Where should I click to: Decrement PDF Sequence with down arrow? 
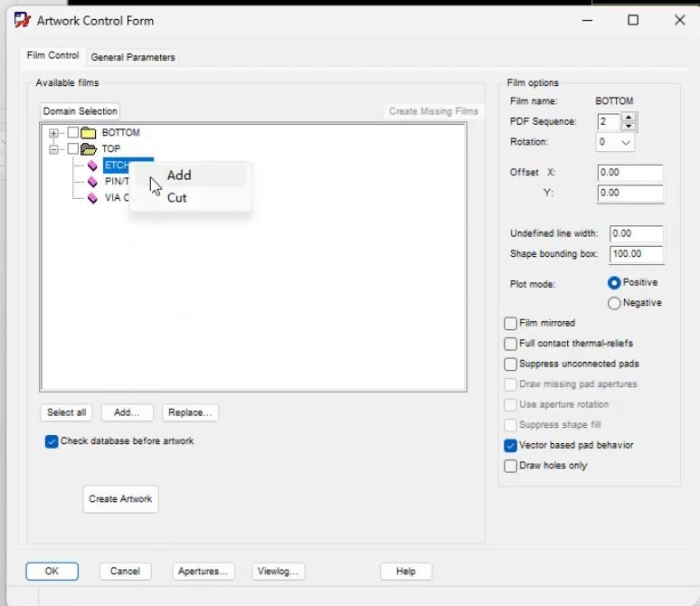pos(629,127)
